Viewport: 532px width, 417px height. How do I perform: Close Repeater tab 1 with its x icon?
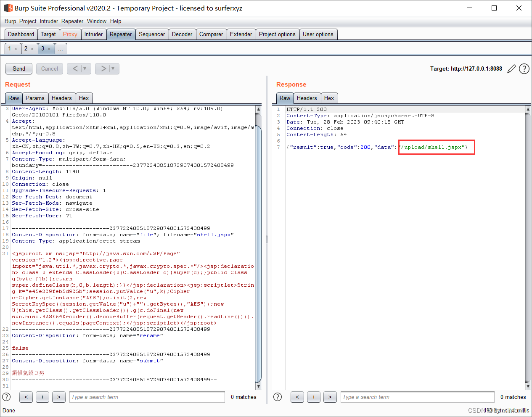[x=16, y=49]
